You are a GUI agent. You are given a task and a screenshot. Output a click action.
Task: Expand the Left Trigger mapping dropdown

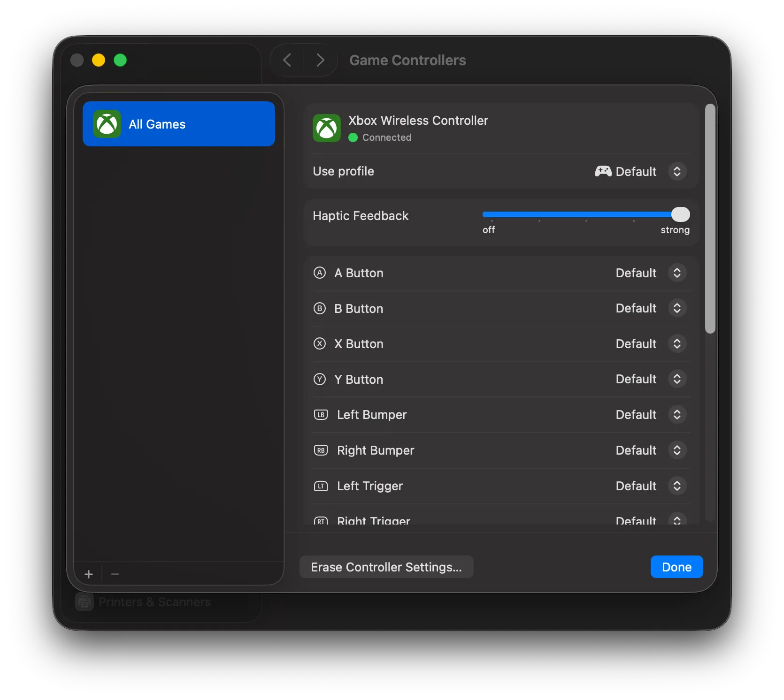(x=676, y=486)
